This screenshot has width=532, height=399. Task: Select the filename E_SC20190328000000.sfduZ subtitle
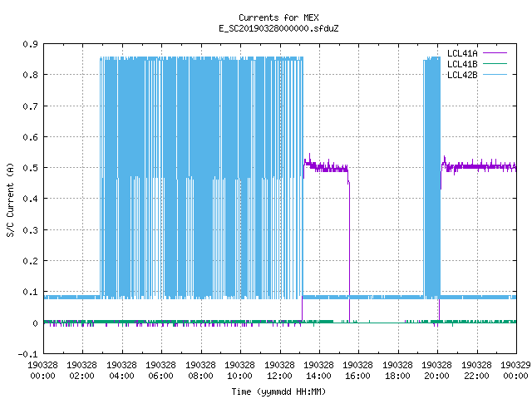pyautogui.click(x=278, y=28)
